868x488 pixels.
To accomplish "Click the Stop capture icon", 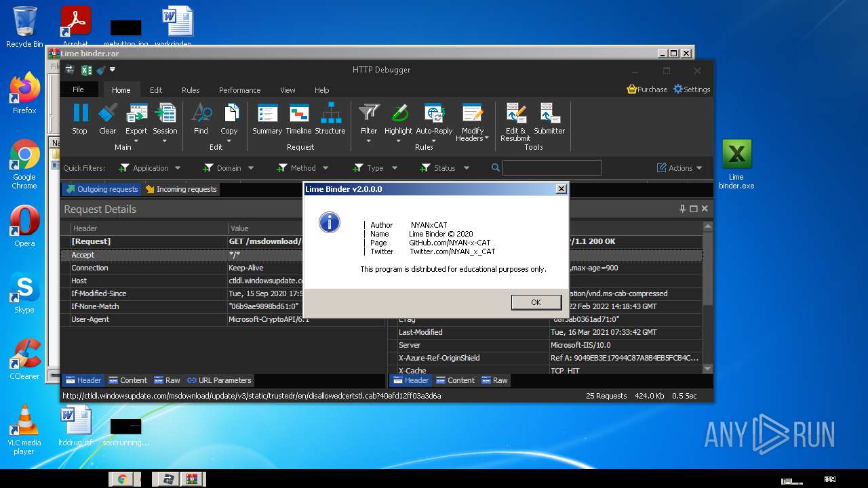I will [x=80, y=119].
